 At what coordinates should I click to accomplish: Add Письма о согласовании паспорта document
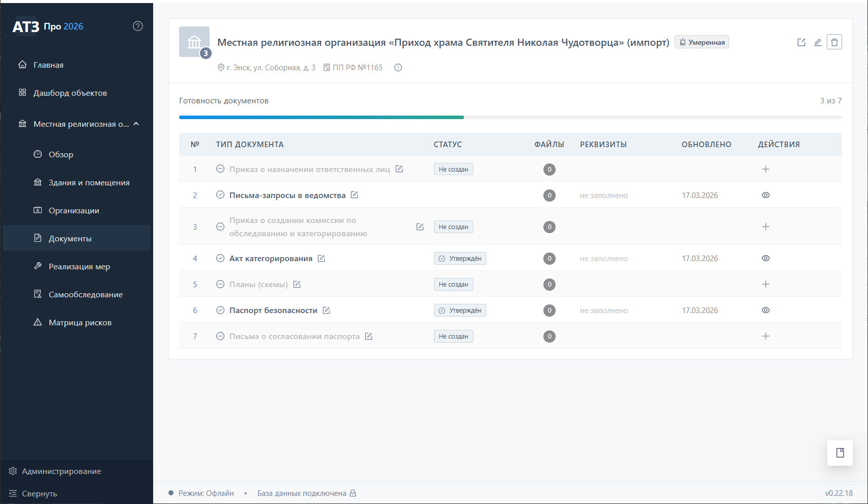pyautogui.click(x=766, y=336)
